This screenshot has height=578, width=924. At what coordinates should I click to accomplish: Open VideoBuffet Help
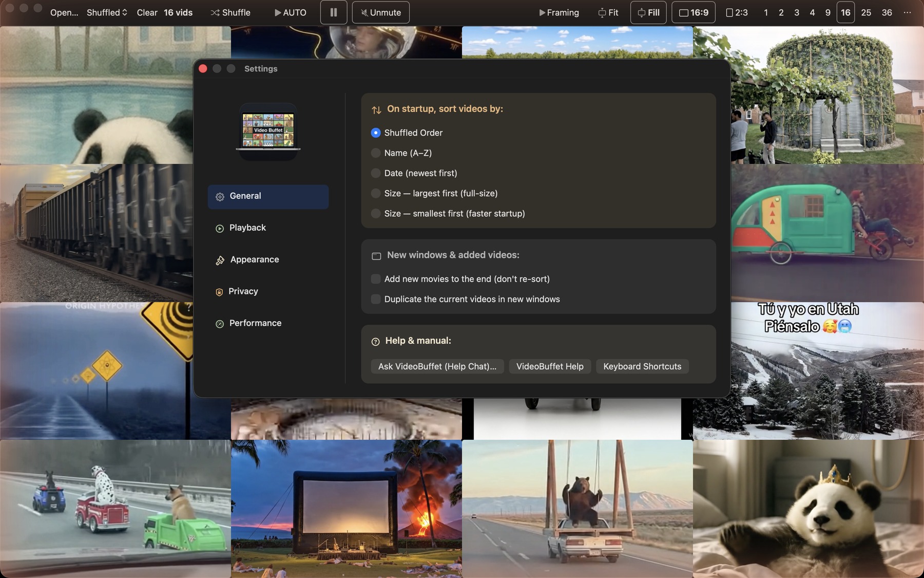tap(550, 366)
